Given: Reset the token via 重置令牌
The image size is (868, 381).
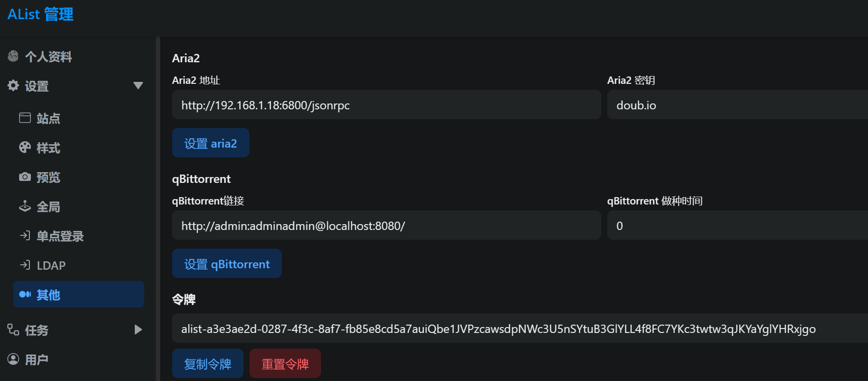Looking at the screenshot, I should tap(285, 363).
